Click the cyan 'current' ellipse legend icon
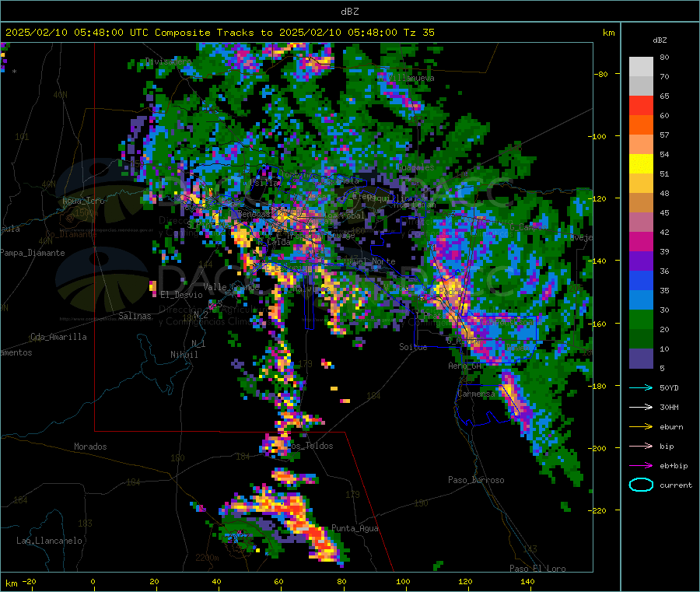Viewport: 700px width, 592px height. pos(641,485)
